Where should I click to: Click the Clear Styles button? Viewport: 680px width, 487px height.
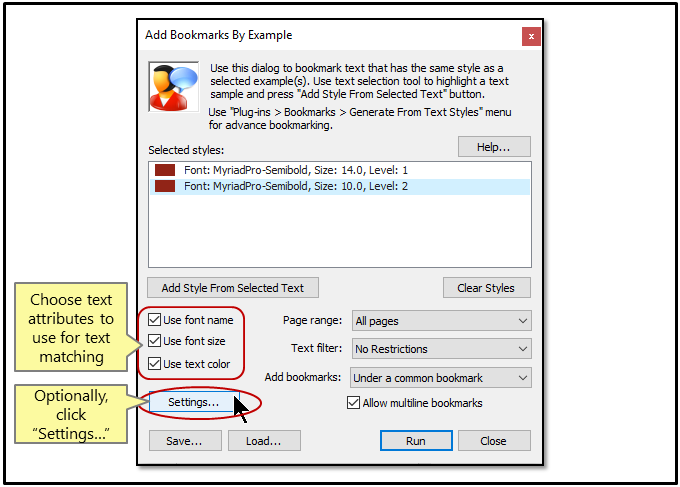(x=486, y=288)
